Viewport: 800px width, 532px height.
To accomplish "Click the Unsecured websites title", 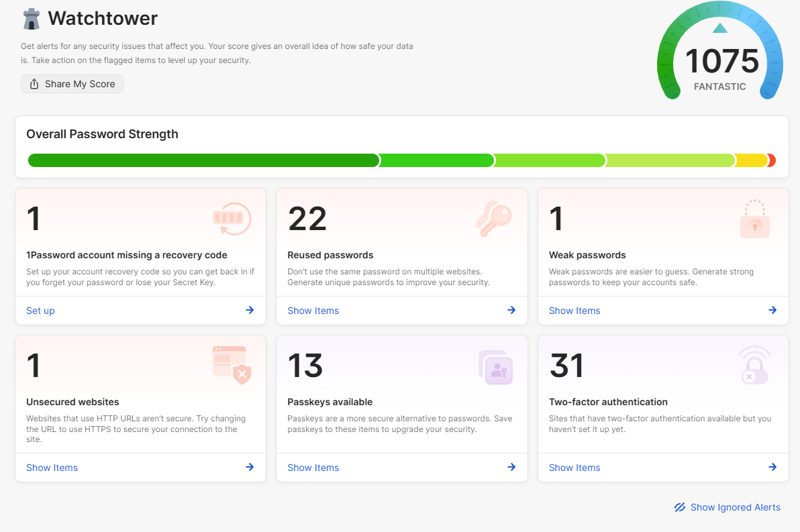I will coord(72,402).
